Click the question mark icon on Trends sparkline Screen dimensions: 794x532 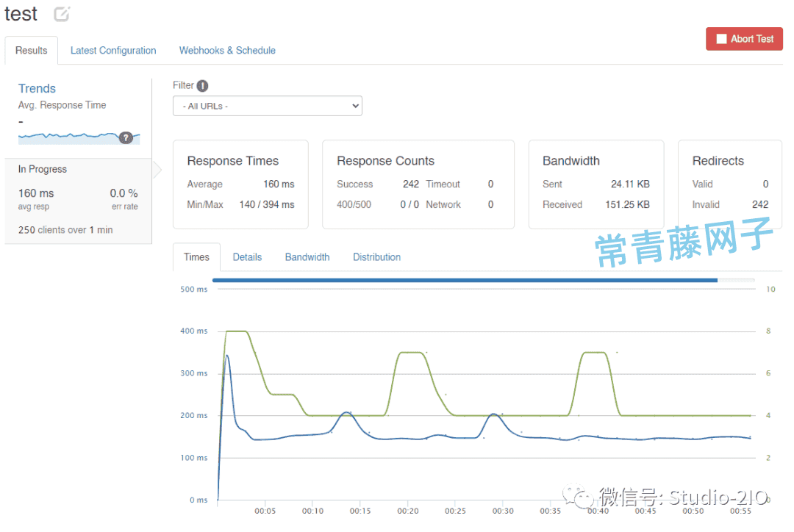tap(126, 137)
